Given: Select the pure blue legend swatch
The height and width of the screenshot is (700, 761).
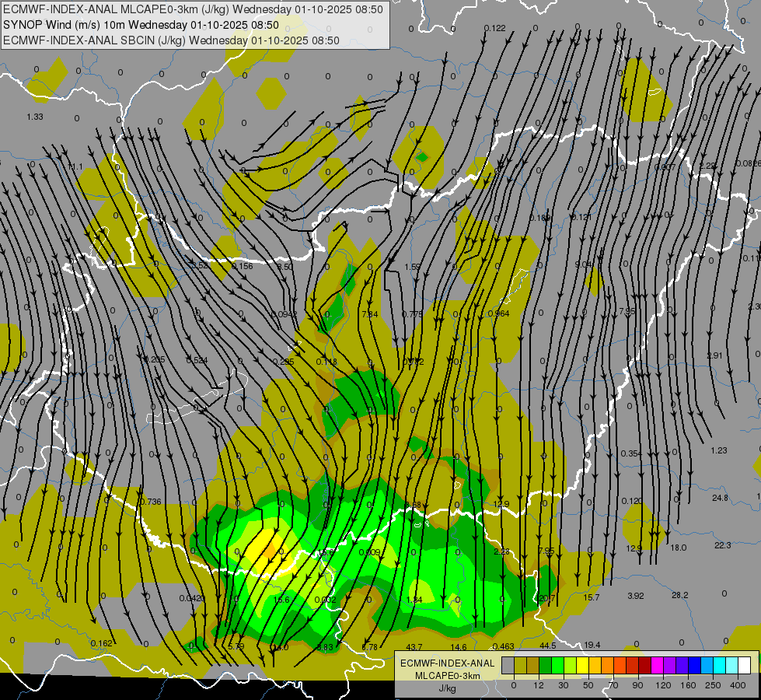Looking at the screenshot, I should click(695, 665).
